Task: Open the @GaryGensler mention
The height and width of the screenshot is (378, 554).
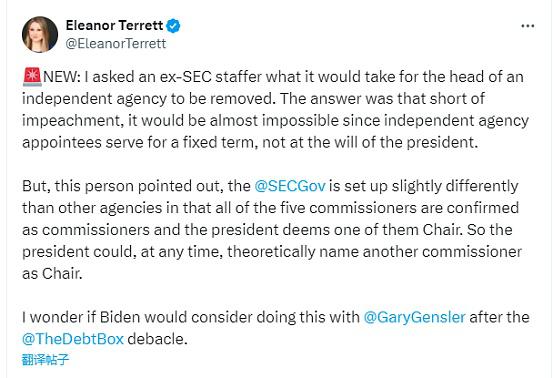Action: click(414, 317)
